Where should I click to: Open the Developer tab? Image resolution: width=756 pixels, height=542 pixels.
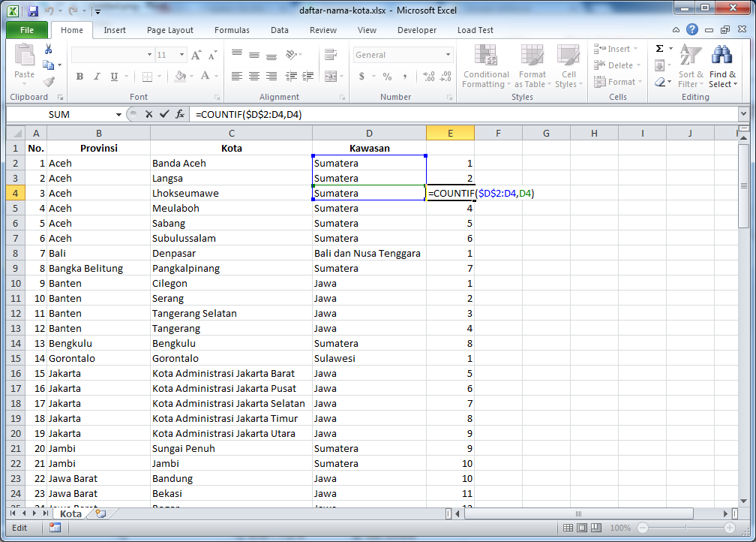417,30
